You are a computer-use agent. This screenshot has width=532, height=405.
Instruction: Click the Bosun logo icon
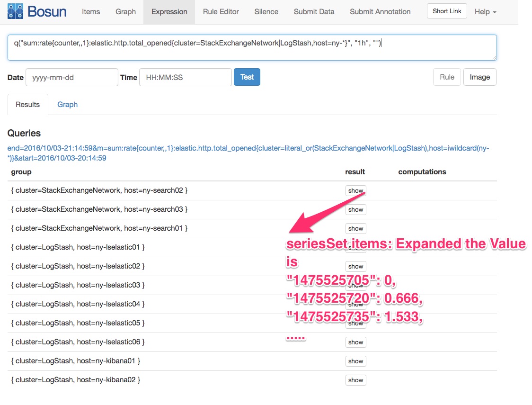pos(15,11)
